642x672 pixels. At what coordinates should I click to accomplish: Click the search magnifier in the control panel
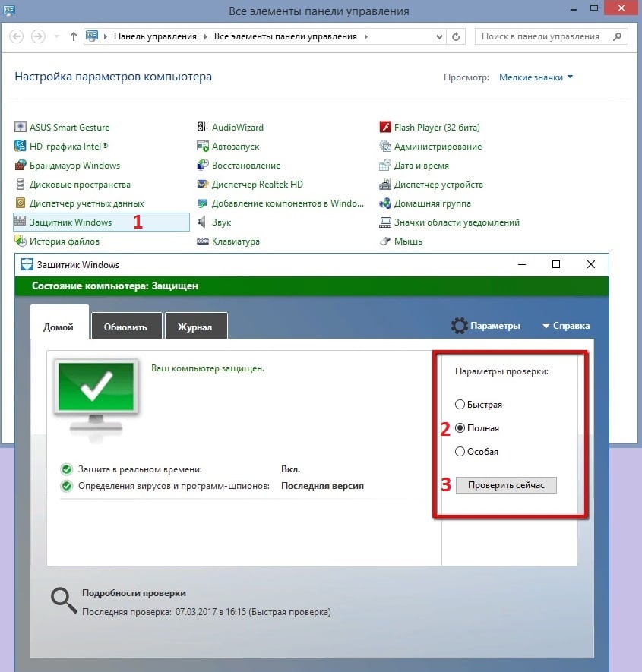(x=618, y=36)
